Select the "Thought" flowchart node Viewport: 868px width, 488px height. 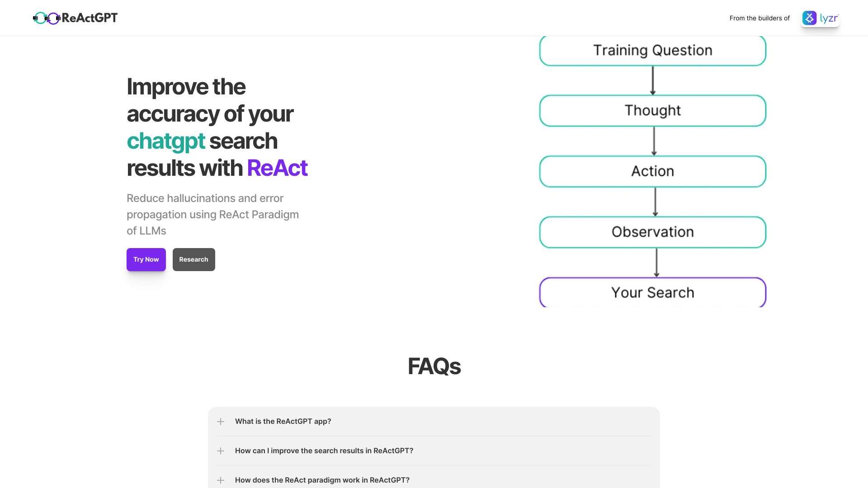point(652,110)
